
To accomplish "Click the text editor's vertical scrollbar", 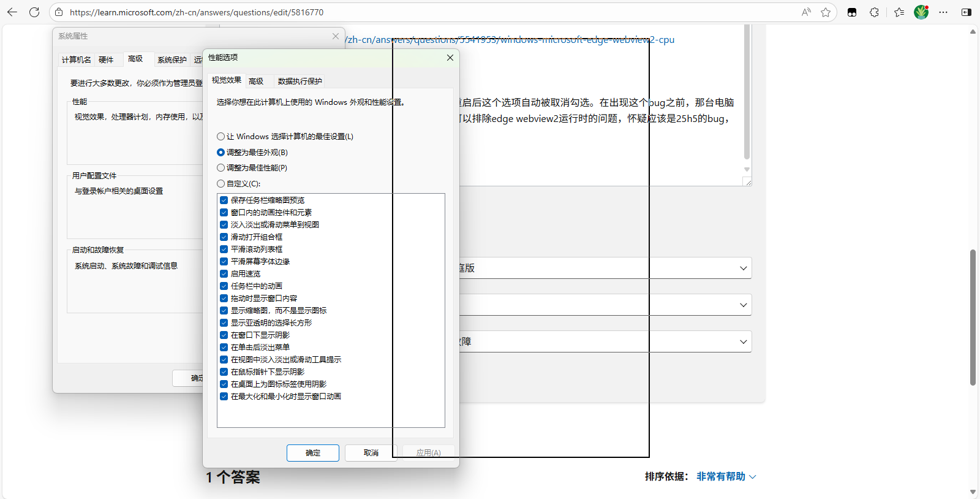I will (x=747, y=92).
